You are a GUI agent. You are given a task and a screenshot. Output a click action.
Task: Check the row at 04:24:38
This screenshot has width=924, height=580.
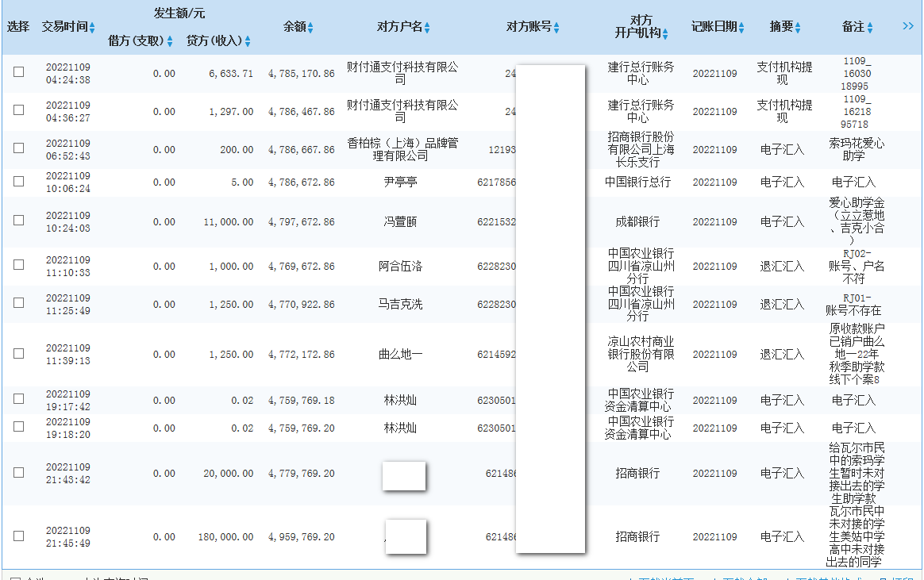tap(19, 72)
